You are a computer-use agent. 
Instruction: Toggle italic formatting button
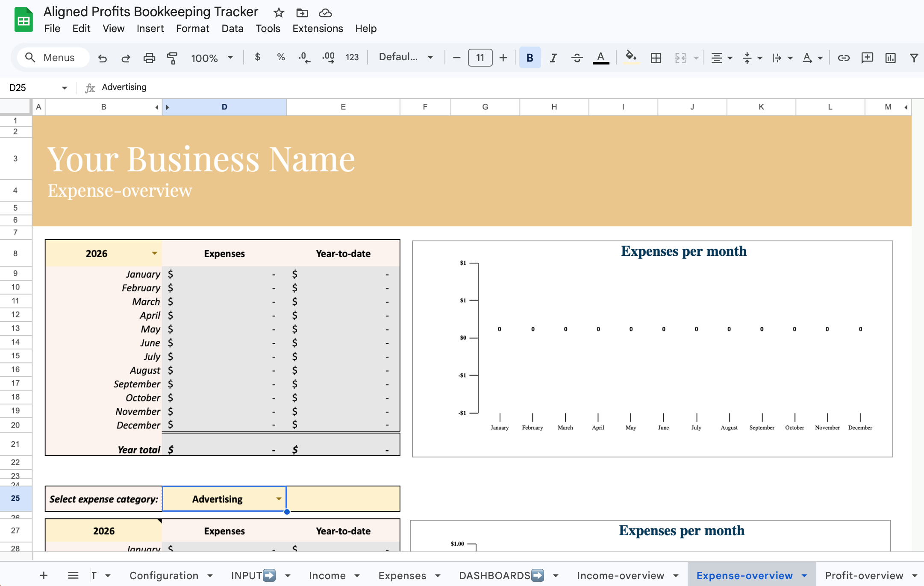point(553,58)
